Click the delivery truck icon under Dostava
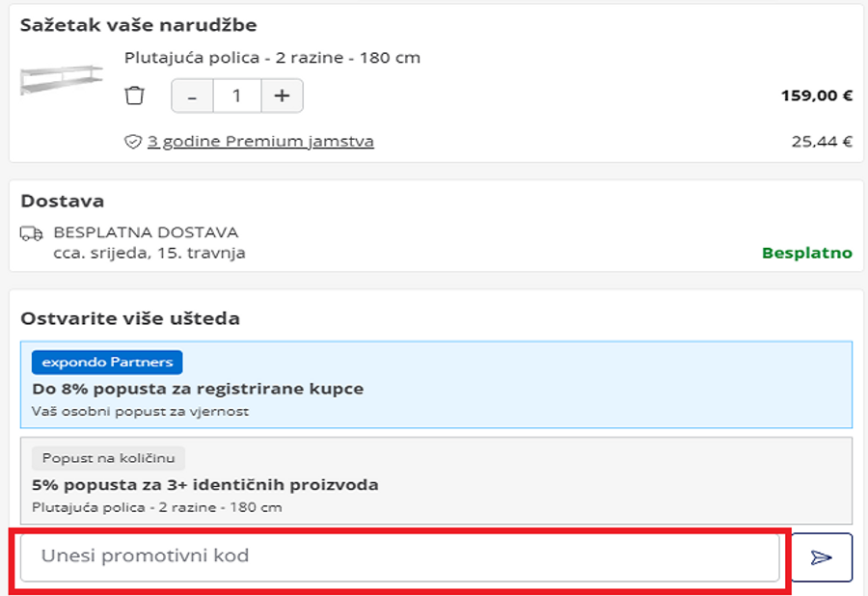 [32, 234]
